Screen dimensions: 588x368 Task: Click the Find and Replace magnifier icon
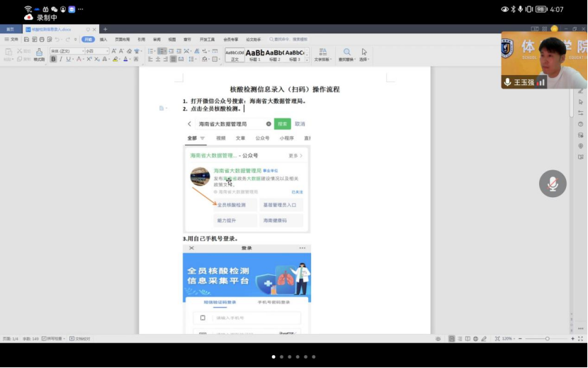point(347,52)
